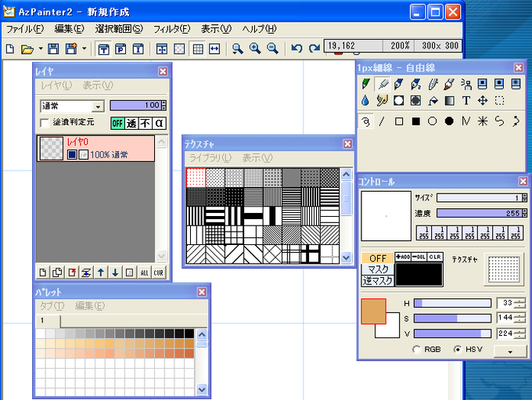532x400 pixels.
Task: Click on the 濃度 density slider
Action: (x=480, y=213)
